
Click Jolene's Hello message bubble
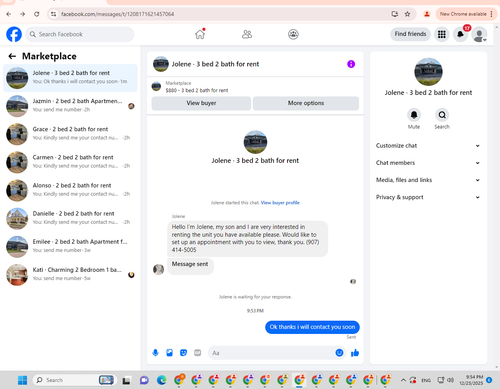[x=247, y=238]
